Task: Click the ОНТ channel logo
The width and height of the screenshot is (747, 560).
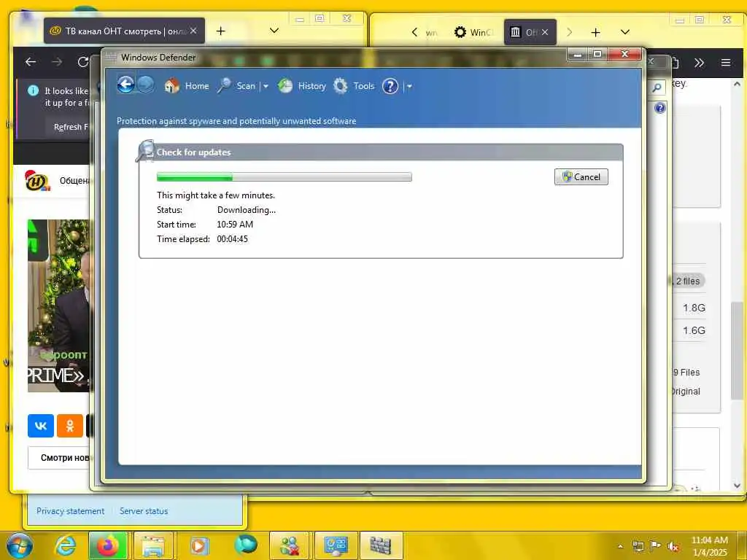Action: (37, 181)
